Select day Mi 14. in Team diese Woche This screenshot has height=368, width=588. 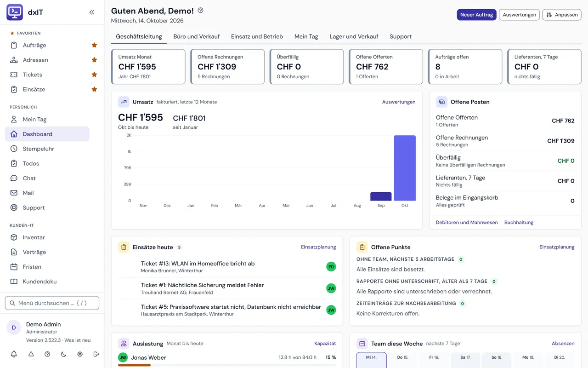[371, 360]
